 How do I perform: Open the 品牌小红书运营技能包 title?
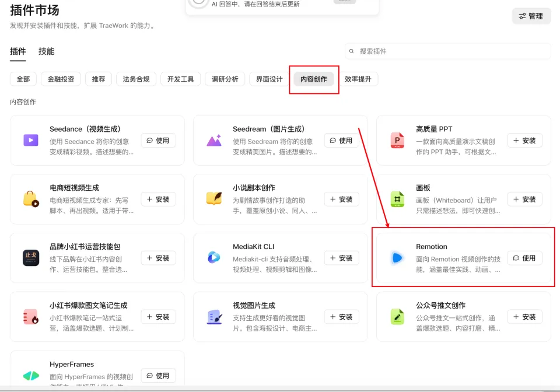(85, 247)
